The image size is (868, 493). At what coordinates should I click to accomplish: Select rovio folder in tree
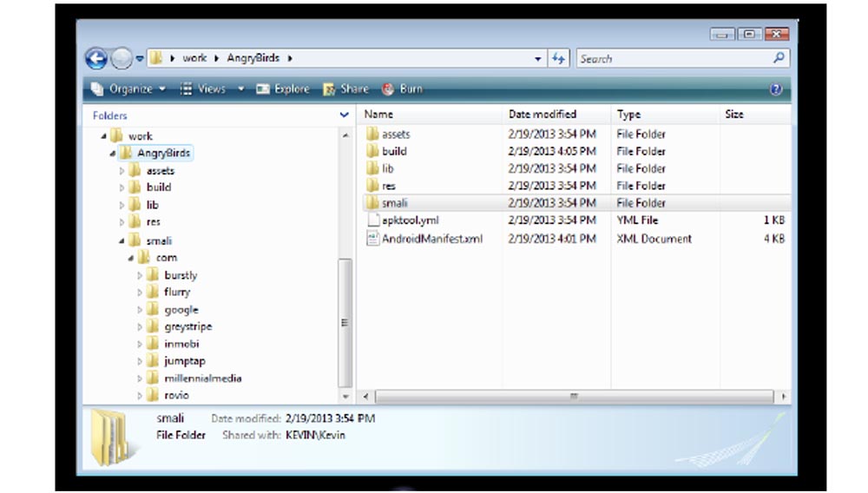click(x=176, y=396)
